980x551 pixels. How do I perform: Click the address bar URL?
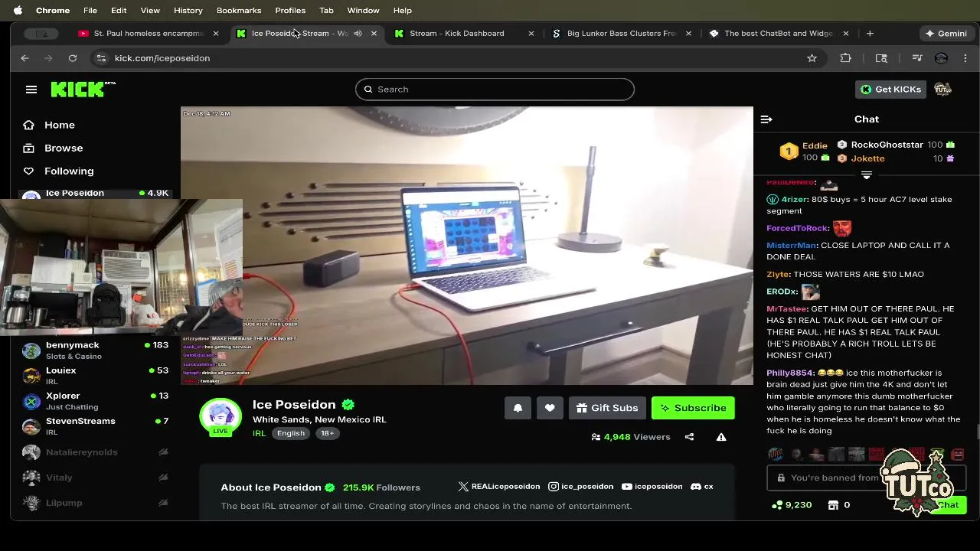coord(162,58)
